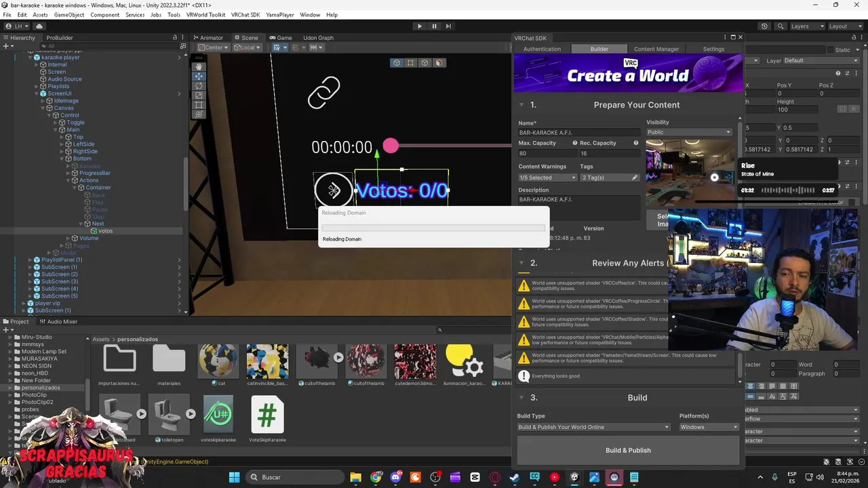Click the Unity global search icon

coord(780,26)
